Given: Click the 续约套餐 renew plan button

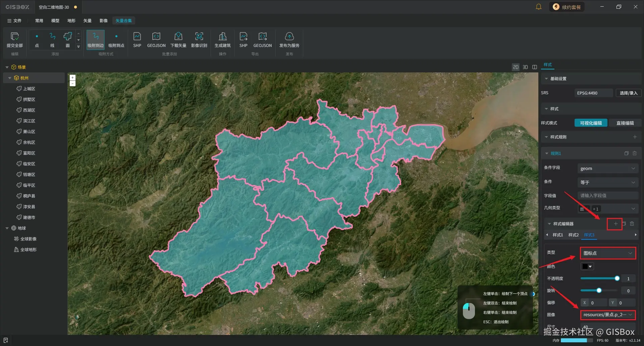Looking at the screenshot, I should click(567, 7).
